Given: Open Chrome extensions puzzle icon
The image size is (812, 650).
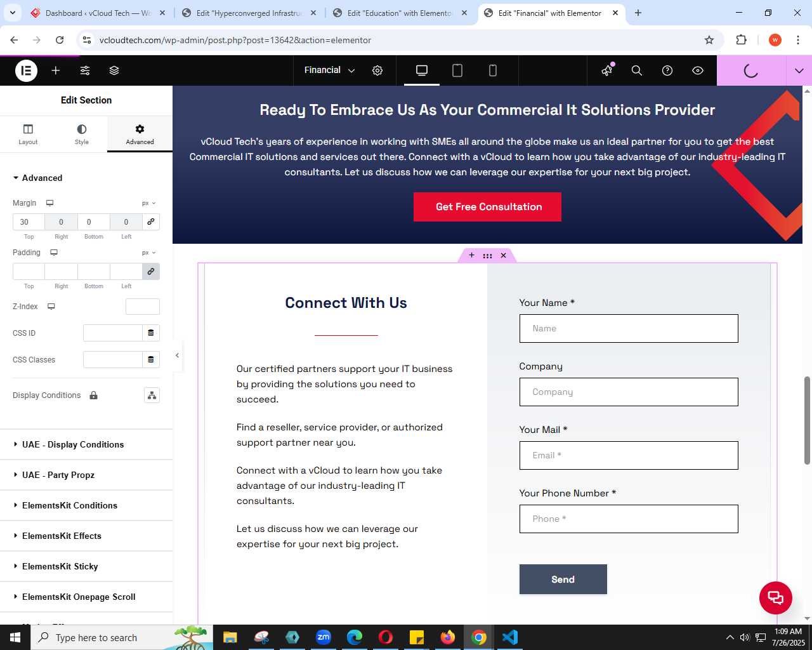Looking at the screenshot, I should pyautogui.click(x=741, y=40).
